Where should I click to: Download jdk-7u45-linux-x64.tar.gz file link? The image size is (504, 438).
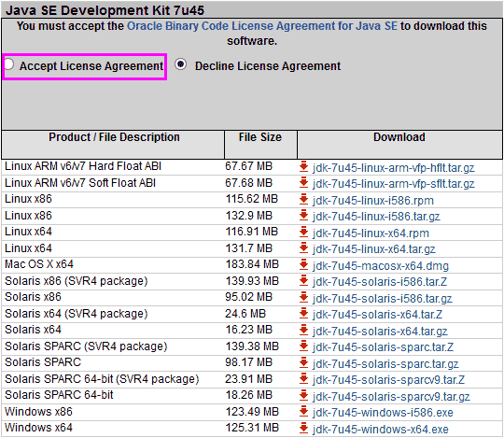(374, 249)
